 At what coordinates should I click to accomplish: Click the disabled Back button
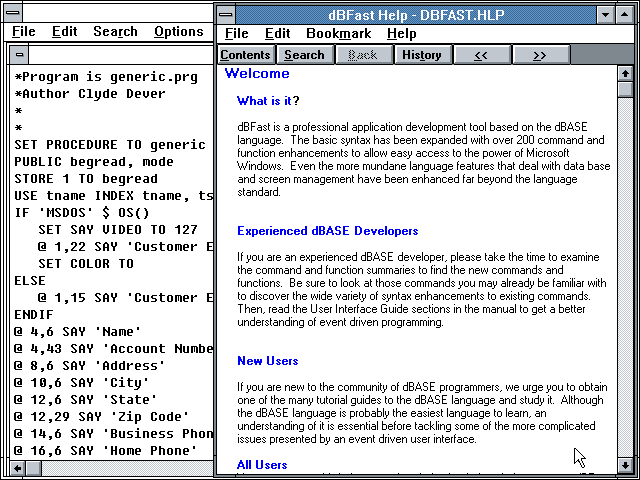362,55
